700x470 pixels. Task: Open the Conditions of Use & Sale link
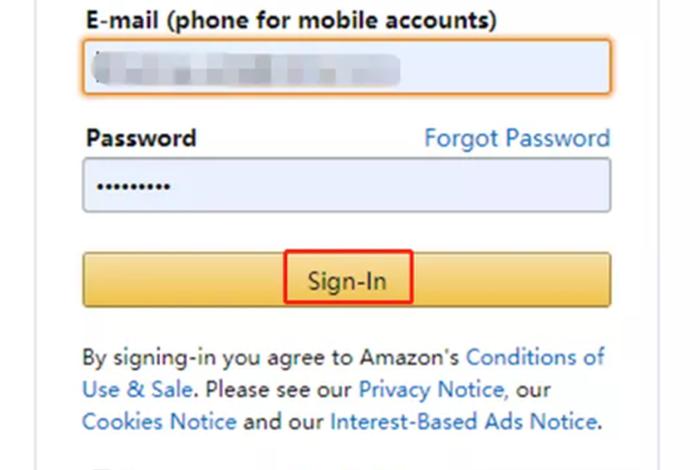coord(535,356)
